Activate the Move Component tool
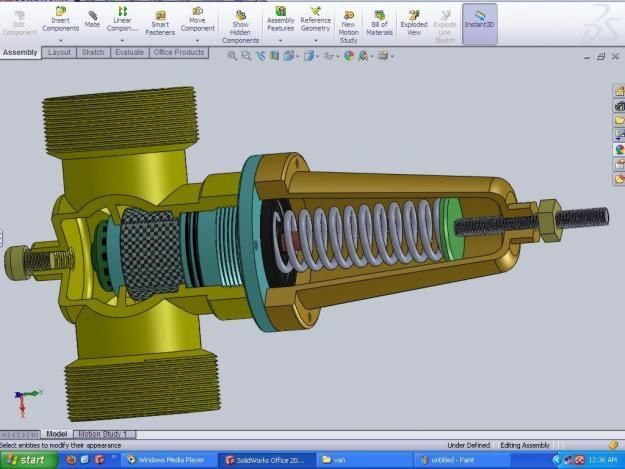The width and height of the screenshot is (625, 469). point(197,20)
